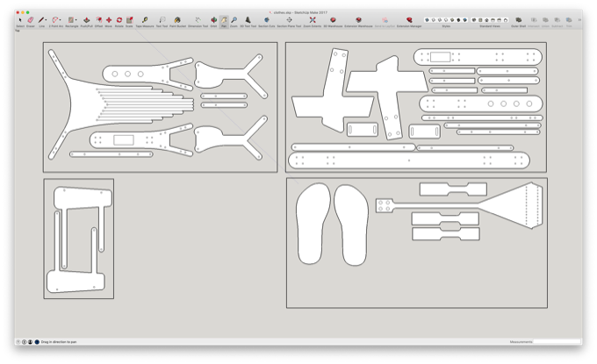The width and height of the screenshot is (597, 364).
Task: Select the Move tool
Action: click(x=109, y=20)
